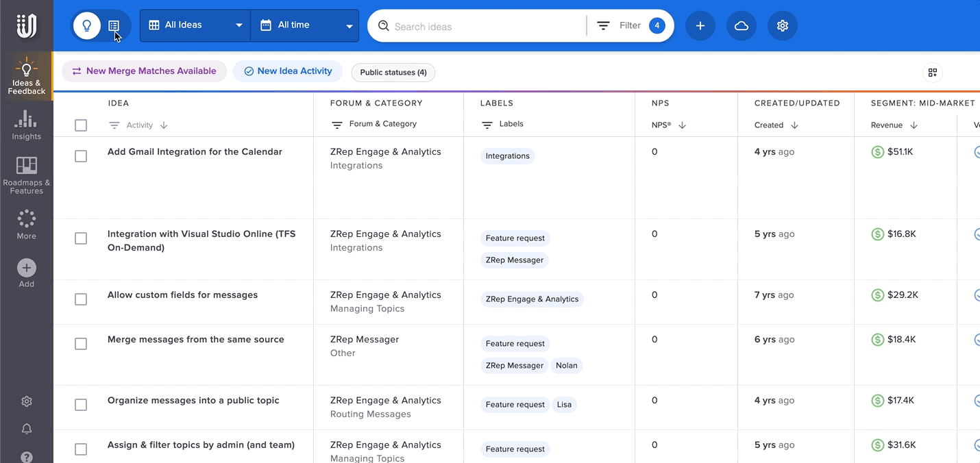The width and height of the screenshot is (980, 463).
Task: Tick the select-all header checkbox
Action: pos(81,125)
